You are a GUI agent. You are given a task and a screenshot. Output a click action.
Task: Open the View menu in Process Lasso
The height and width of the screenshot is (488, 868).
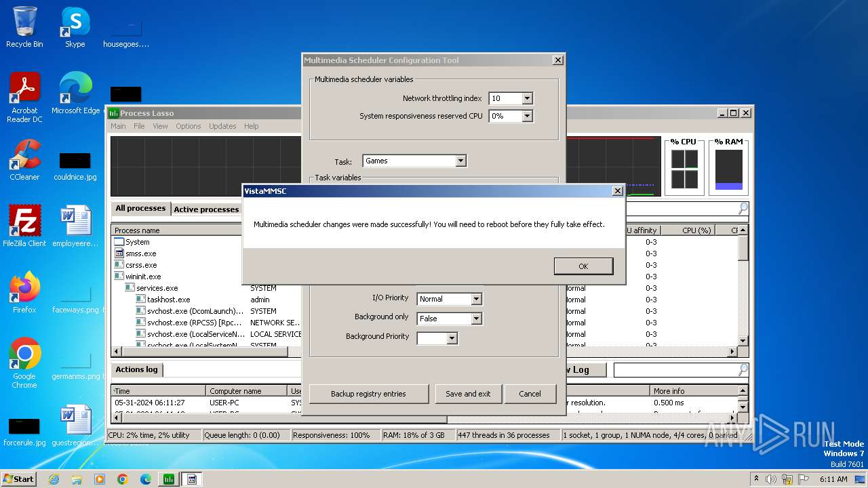coord(160,126)
